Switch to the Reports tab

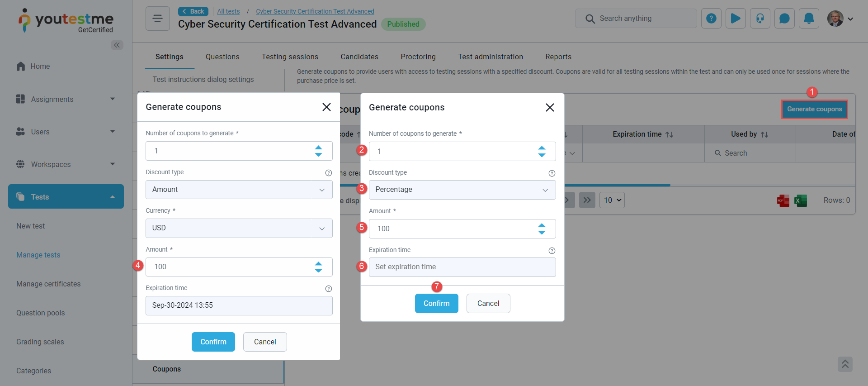[558, 57]
